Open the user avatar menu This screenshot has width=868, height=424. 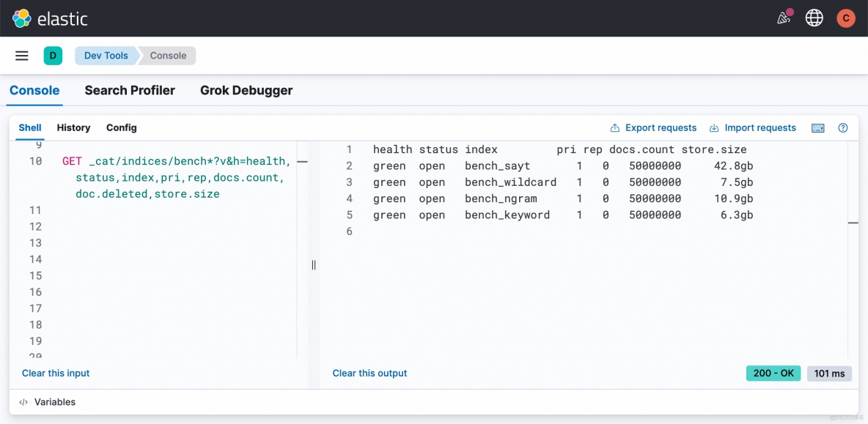845,18
